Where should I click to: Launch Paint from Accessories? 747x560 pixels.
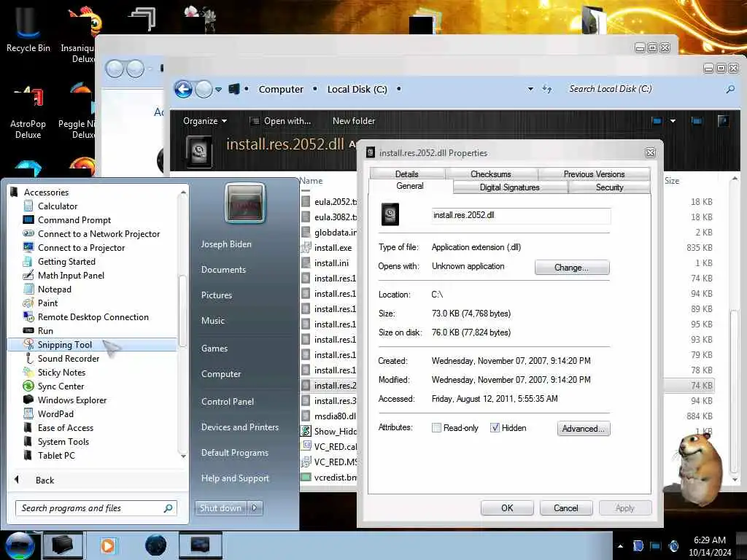tap(47, 303)
